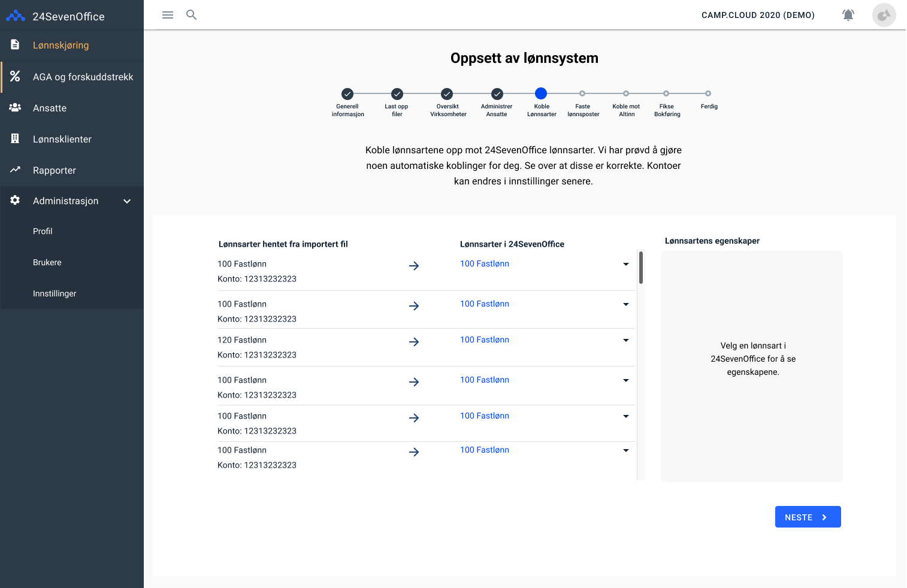Open the hamburger menu icon
907x588 pixels.
(168, 15)
